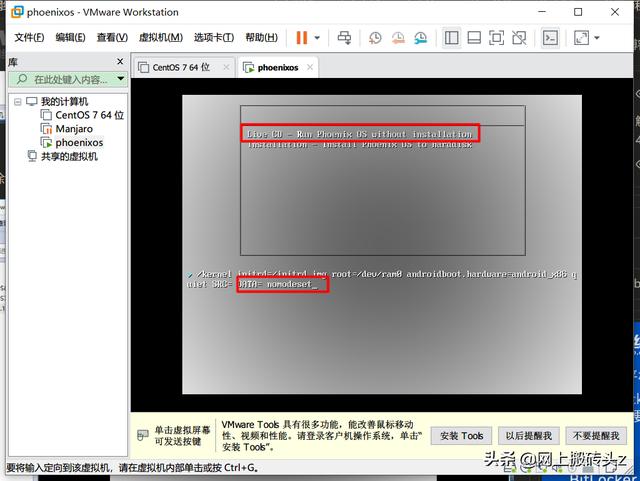Viewport: 640px width, 481px height.
Task: Open the snapshot manager icon
Action: click(x=420, y=38)
